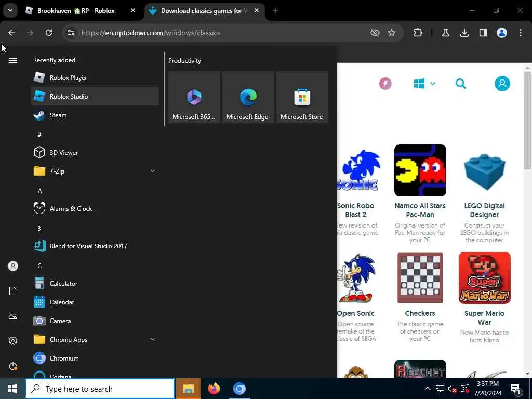Open the Super Mario War link
This screenshot has width=532, height=399.
tap(484, 317)
